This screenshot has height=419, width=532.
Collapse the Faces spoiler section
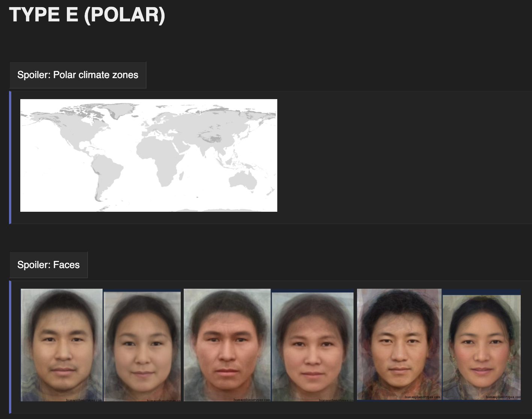click(x=48, y=265)
